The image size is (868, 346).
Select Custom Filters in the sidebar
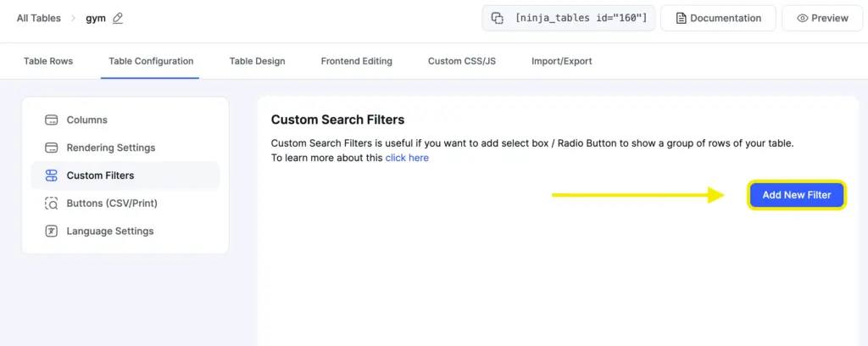click(x=125, y=176)
